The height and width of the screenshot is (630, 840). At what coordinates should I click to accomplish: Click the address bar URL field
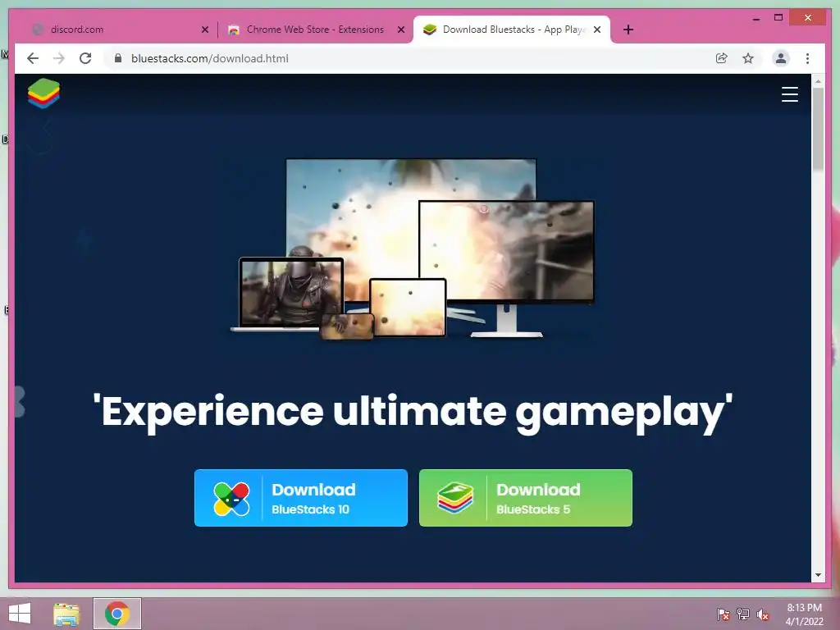point(407,58)
